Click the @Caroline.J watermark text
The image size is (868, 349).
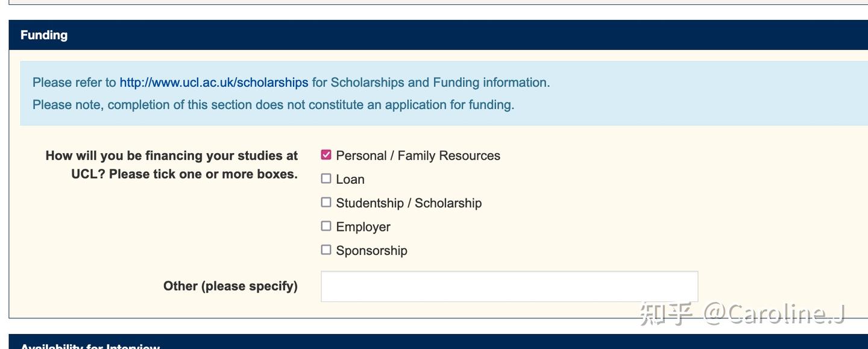point(775,313)
